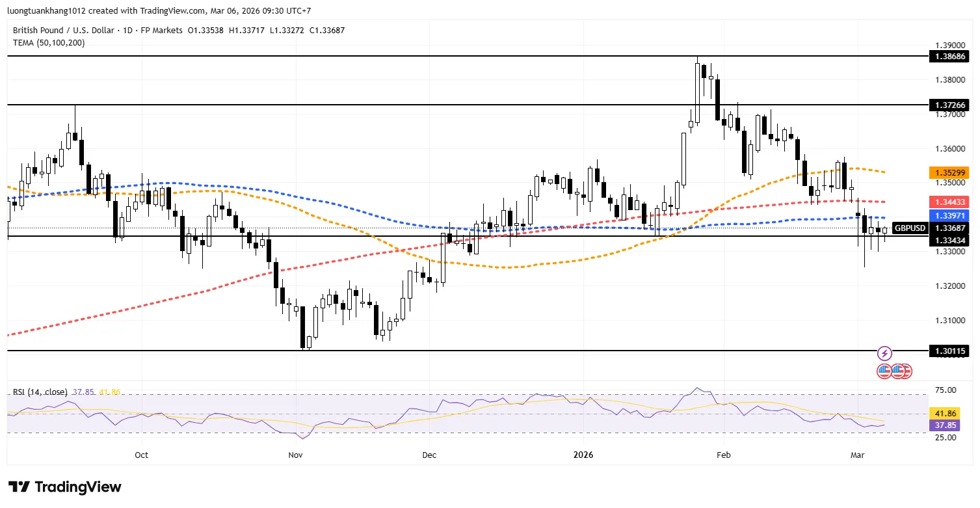
Task: Click the 1.36000 price axis tick
Action: pyautogui.click(x=949, y=149)
